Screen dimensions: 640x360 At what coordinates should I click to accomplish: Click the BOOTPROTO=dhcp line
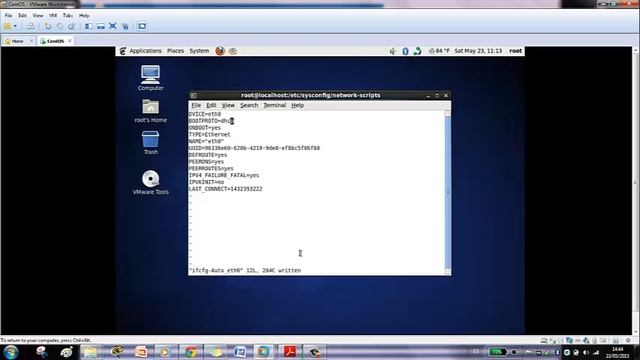(x=211, y=121)
